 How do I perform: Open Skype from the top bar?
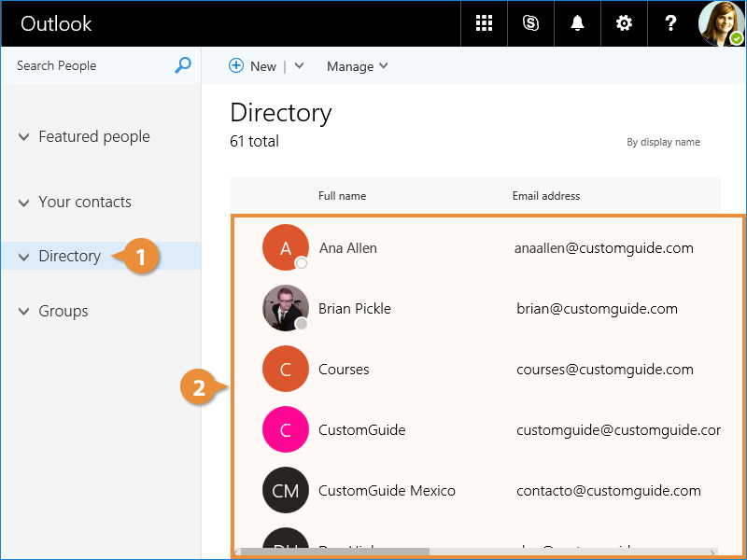coord(530,23)
